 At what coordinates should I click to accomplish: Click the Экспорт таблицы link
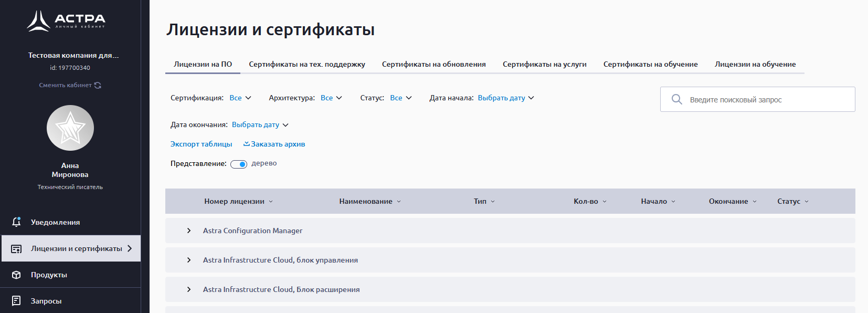[201, 144]
